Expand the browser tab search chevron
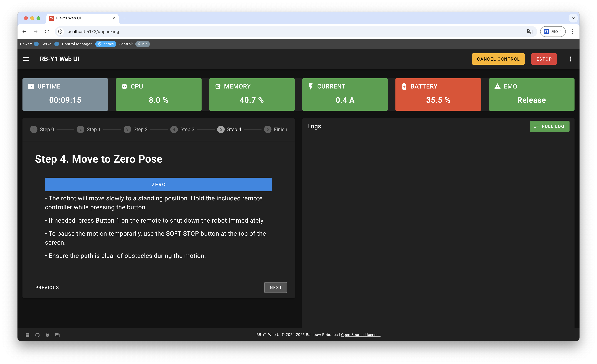Screen dimensions: 597x364 pos(573,18)
